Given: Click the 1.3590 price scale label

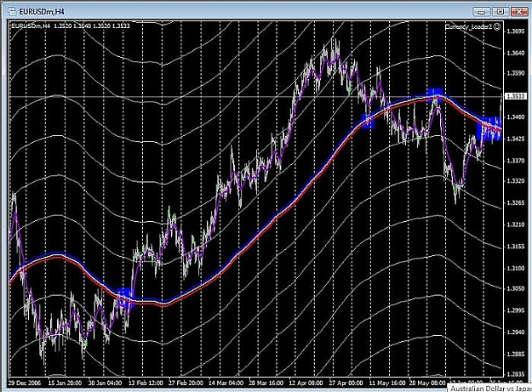Looking at the screenshot, I should pos(515,73).
